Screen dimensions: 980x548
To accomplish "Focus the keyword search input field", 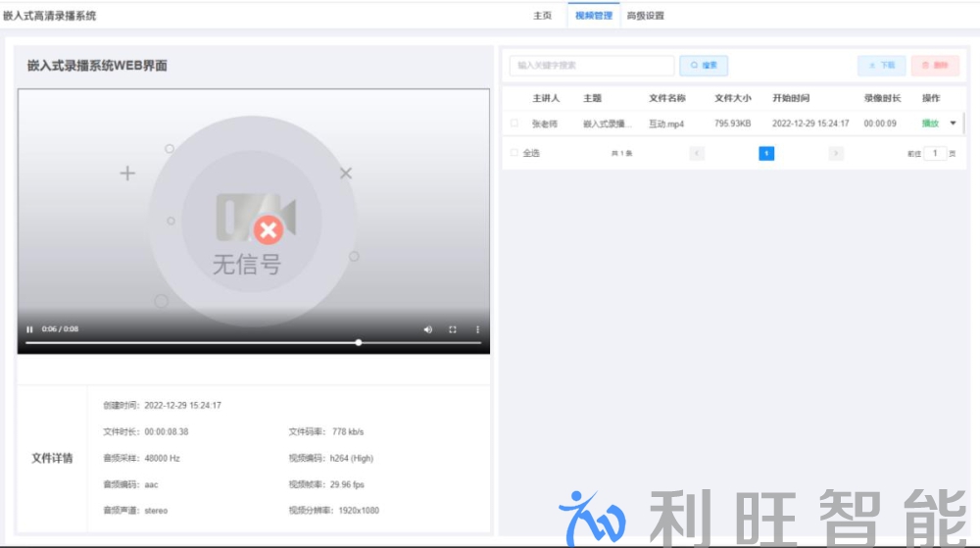I will tap(591, 66).
